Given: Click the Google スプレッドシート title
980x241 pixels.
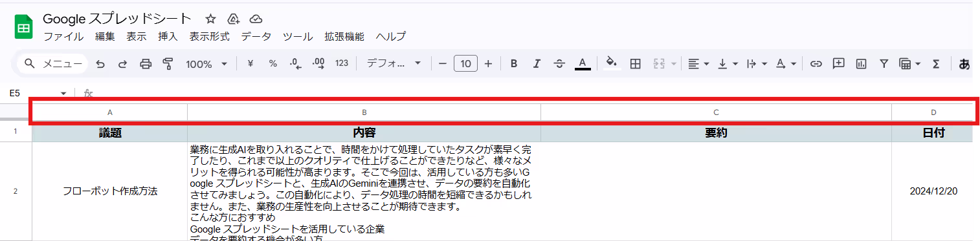Looking at the screenshot, I should 117,18.
